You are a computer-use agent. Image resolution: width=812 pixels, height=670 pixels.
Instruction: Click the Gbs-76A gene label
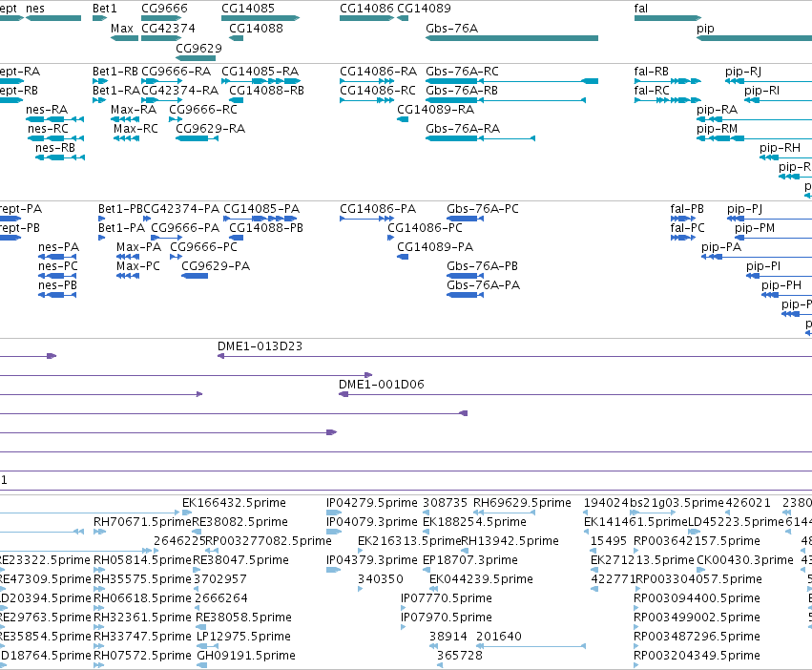click(451, 29)
